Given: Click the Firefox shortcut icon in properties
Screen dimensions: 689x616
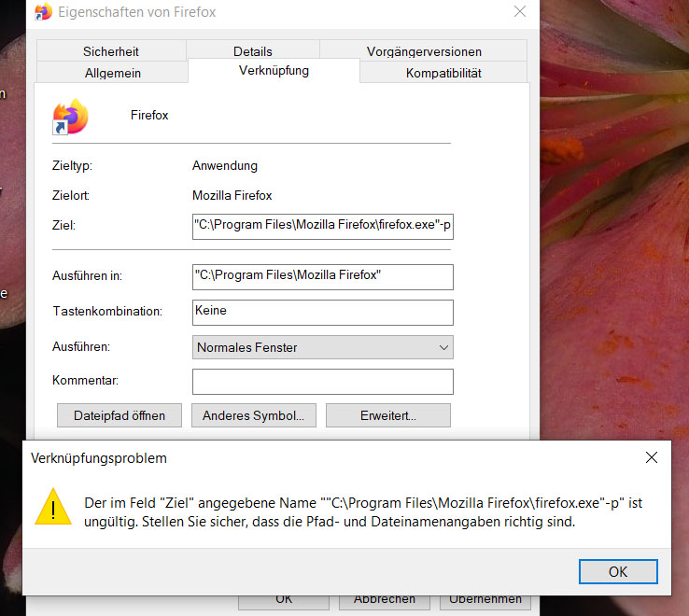Looking at the screenshot, I should [x=70, y=117].
